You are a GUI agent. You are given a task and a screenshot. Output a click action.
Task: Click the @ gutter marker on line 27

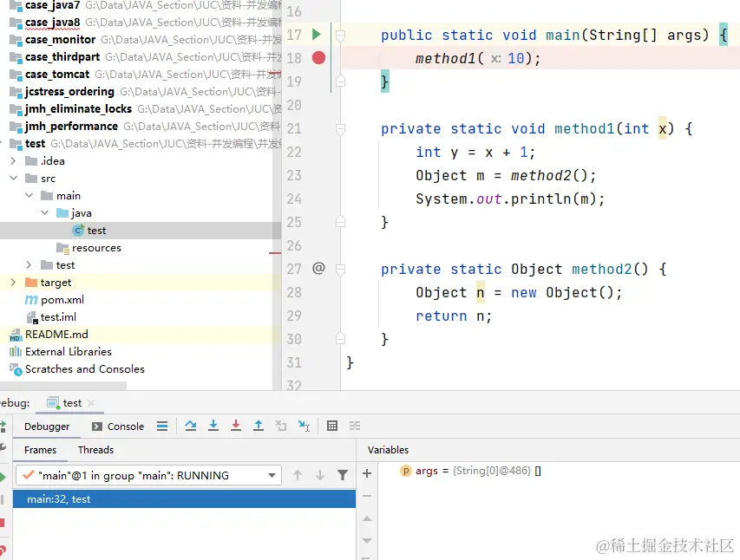coord(318,269)
